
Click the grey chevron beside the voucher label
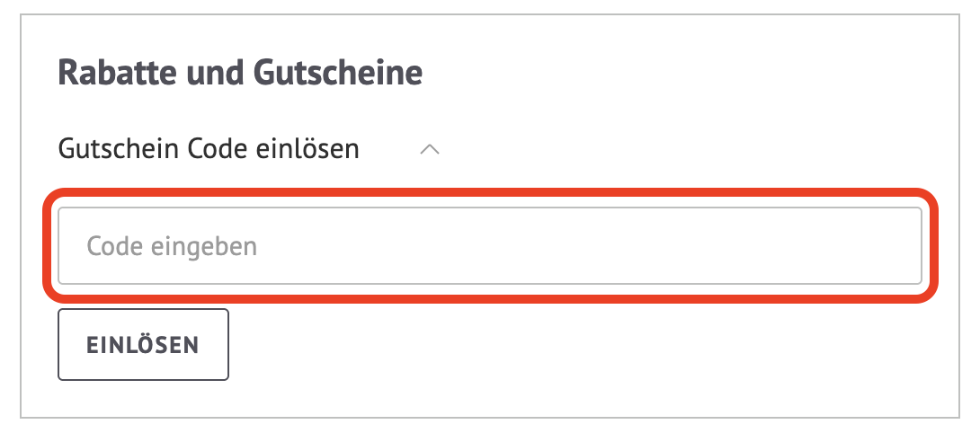pos(430,150)
